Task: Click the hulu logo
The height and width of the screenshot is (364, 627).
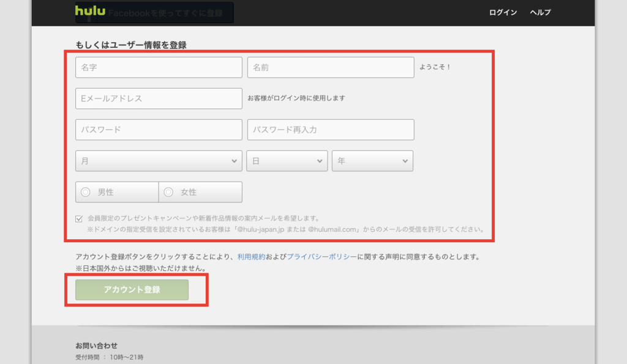Action: (x=91, y=10)
